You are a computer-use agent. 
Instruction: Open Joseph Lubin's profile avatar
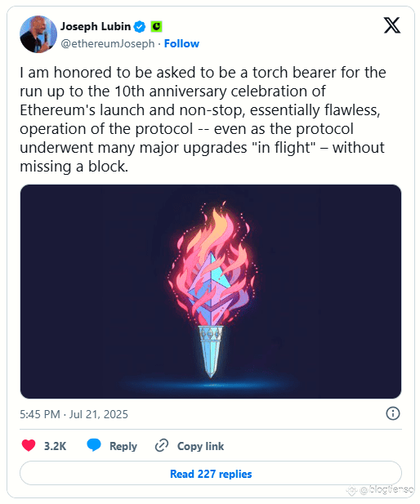tap(38, 34)
